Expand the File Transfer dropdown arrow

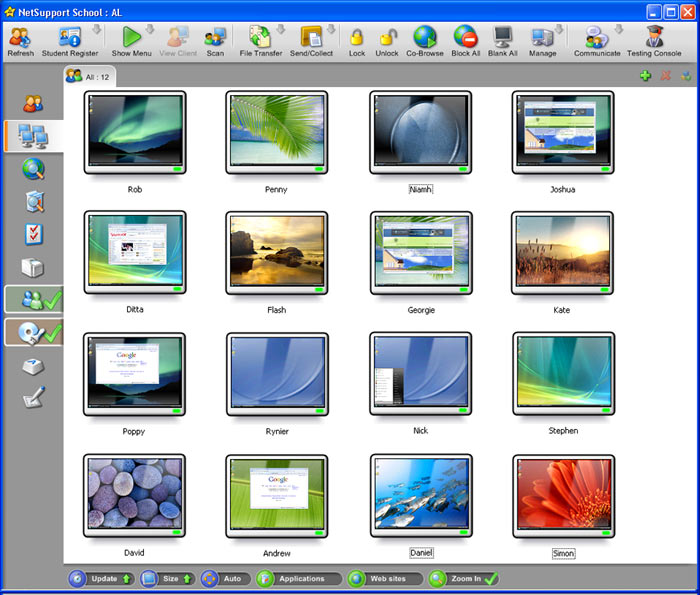pos(280,30)
